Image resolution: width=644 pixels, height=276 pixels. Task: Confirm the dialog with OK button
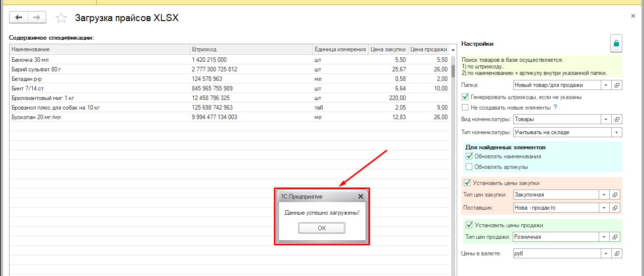[x=322, y=228]
